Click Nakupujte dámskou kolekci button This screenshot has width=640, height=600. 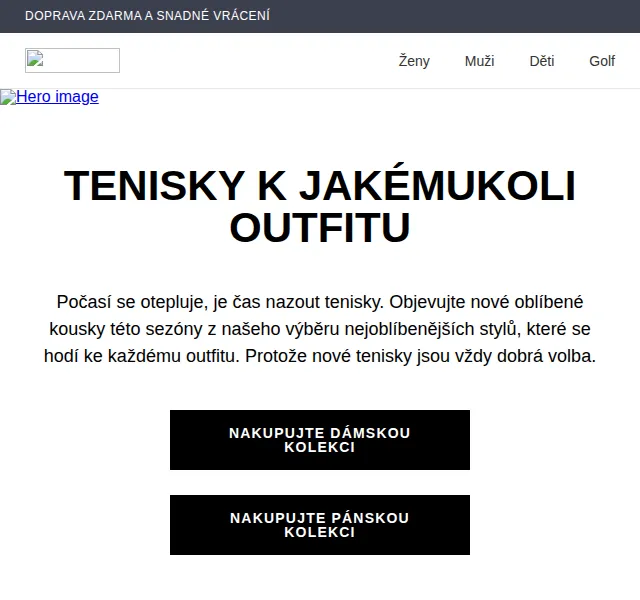pos(320,440)
